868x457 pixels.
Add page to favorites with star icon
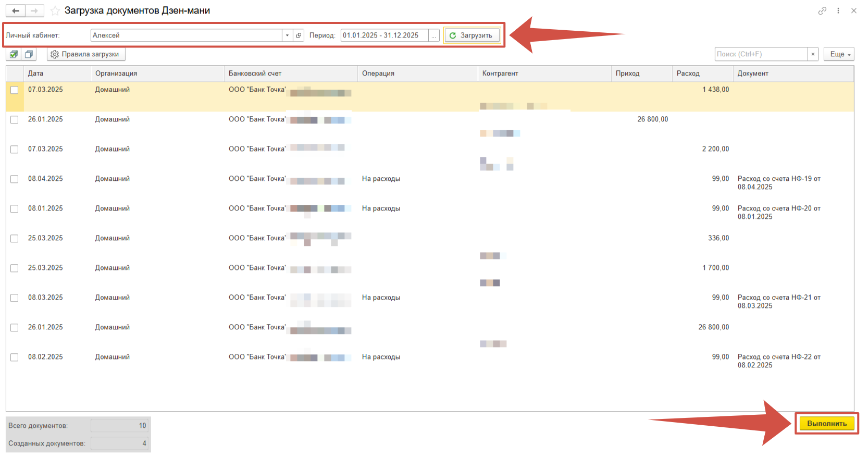point(55,11)
